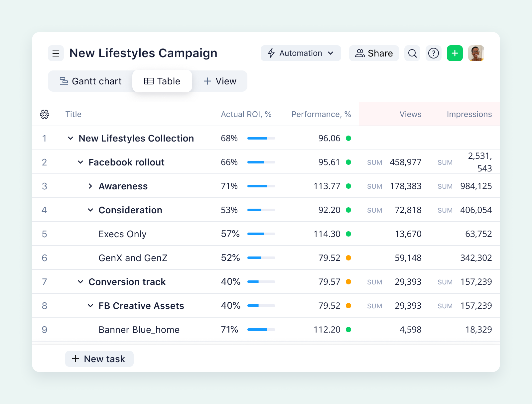532x404 pixels.
Task: Click the Table grid icon
Action: pos(149,81)
